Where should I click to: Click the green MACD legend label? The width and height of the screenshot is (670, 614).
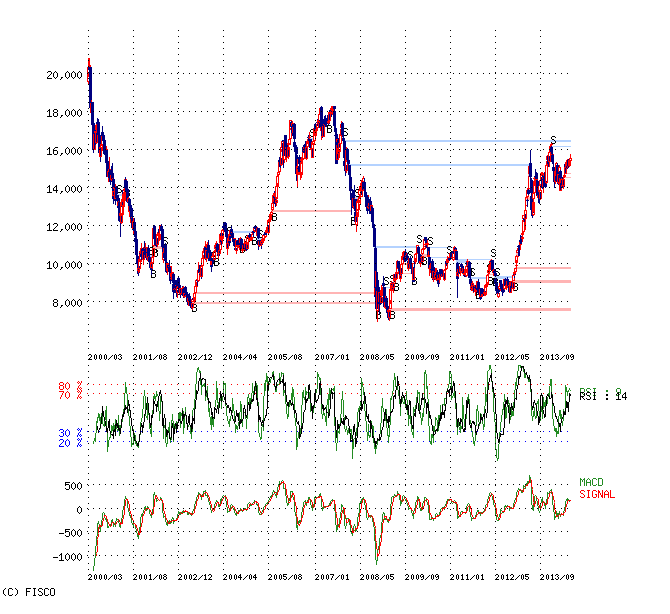coord(591,482)
